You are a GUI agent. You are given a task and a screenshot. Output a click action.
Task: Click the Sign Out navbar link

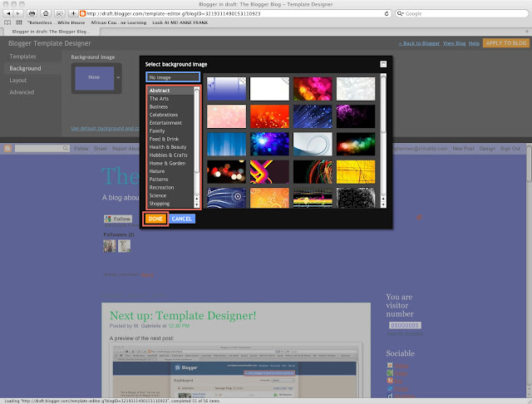510,149
